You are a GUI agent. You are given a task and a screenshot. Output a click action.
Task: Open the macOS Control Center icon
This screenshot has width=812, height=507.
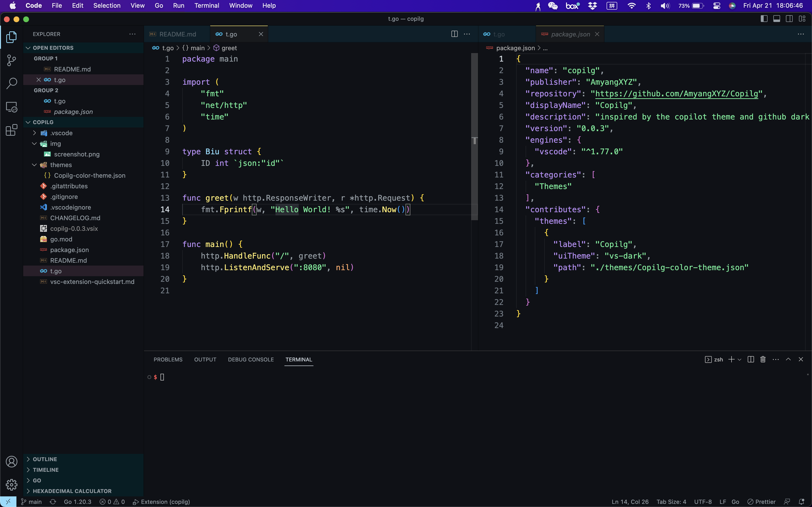pos(717,5)
